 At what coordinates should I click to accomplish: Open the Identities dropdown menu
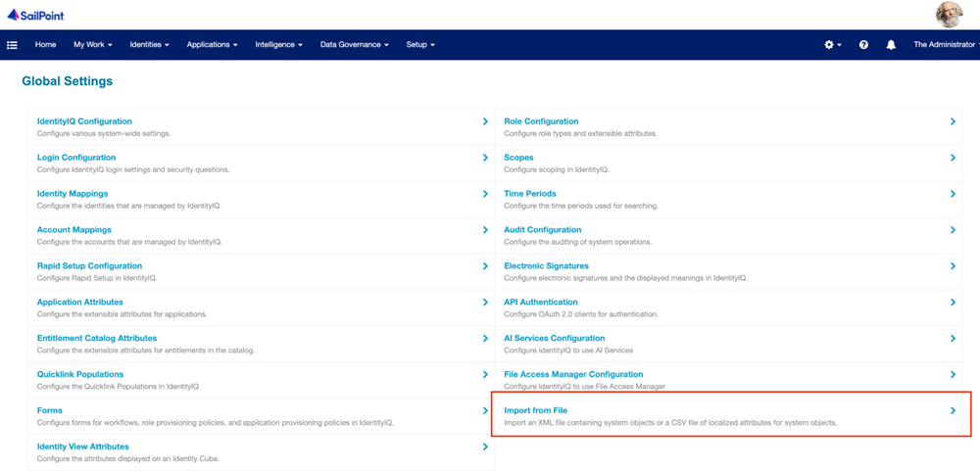(149, 45)
